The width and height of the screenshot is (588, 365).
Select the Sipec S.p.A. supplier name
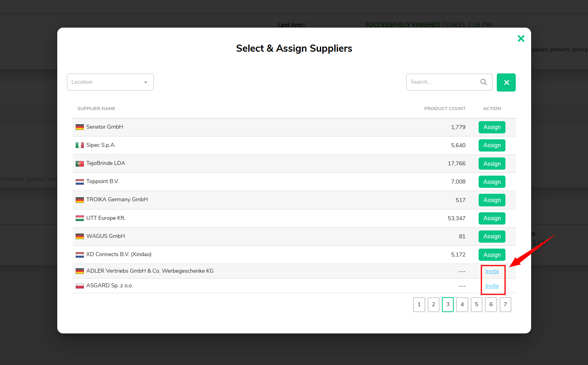click(x=101, y=145)
